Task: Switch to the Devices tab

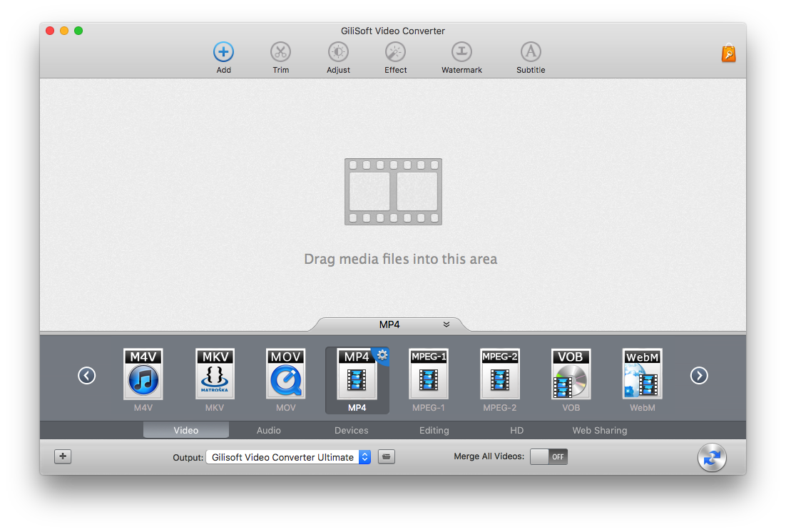Action: (x=352, y=430)
